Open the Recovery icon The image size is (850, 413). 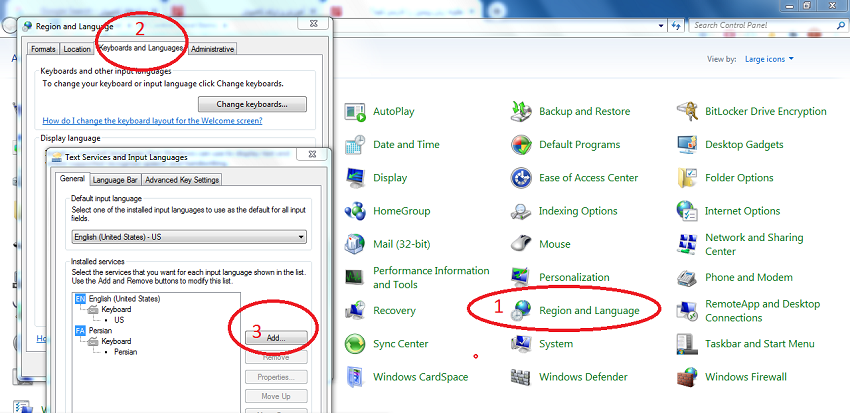[356, 311]
